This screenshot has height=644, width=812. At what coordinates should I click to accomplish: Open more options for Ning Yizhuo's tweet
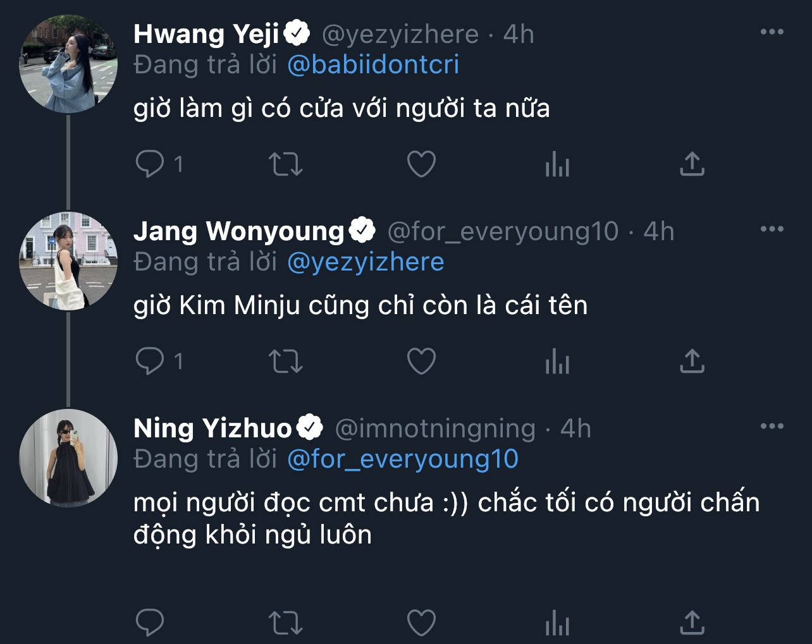click(772, 427)
